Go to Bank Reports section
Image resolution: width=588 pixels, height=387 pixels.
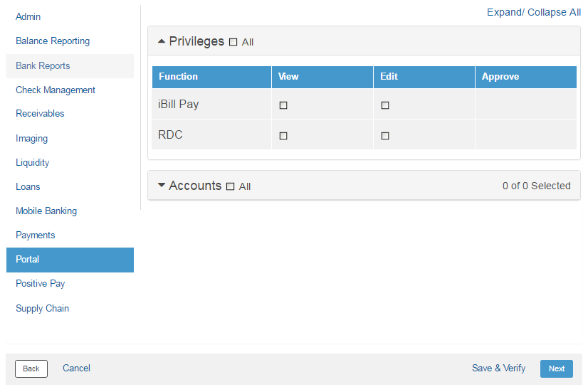click(x=43, y=66)
